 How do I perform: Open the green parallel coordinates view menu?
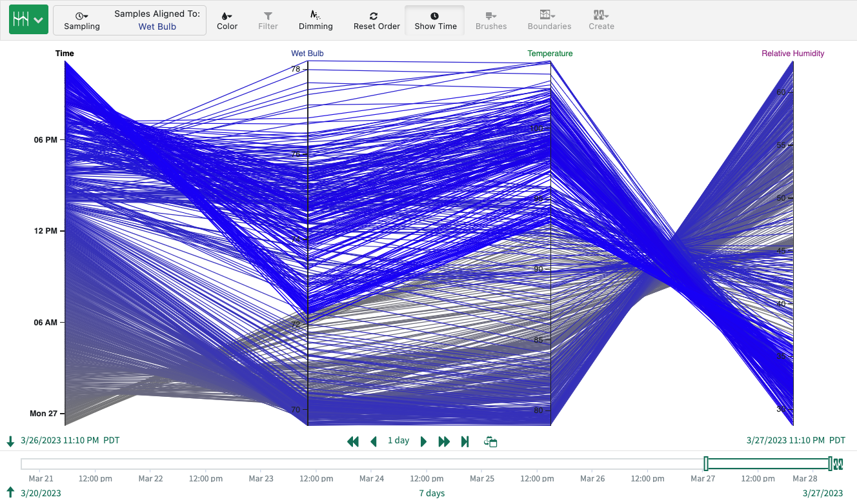(x=28, y=19)
